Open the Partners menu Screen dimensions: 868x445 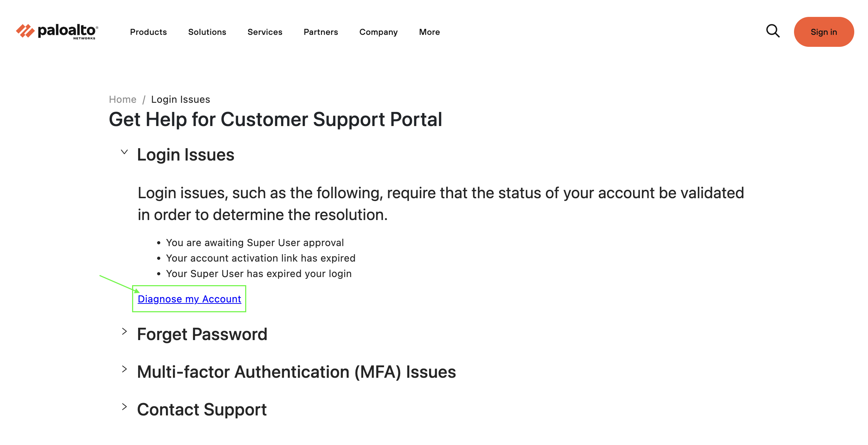click(x=321, y=32)
